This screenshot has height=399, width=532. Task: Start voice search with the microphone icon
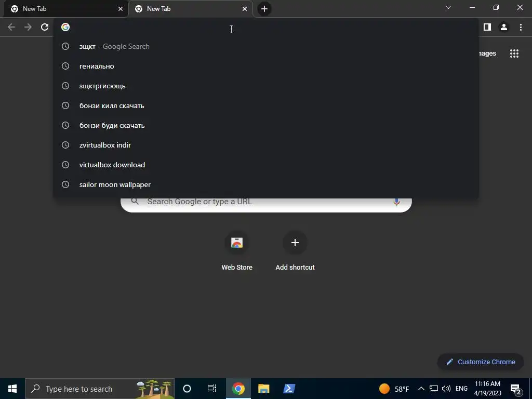click(396, 202)
